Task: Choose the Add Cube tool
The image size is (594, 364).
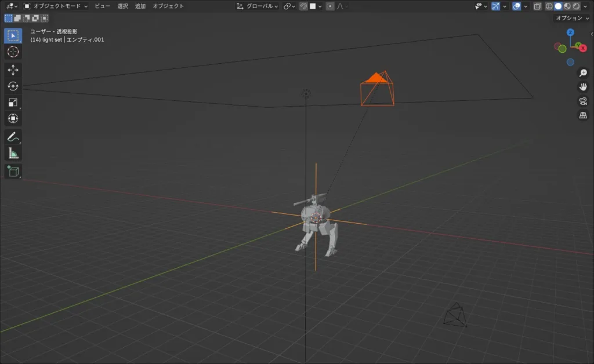Action: pos(13,171)
